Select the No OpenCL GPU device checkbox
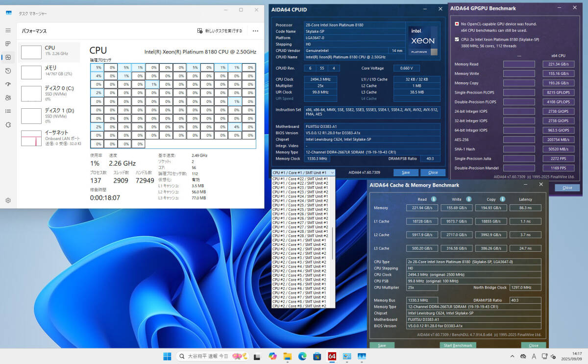 point(457,24)
